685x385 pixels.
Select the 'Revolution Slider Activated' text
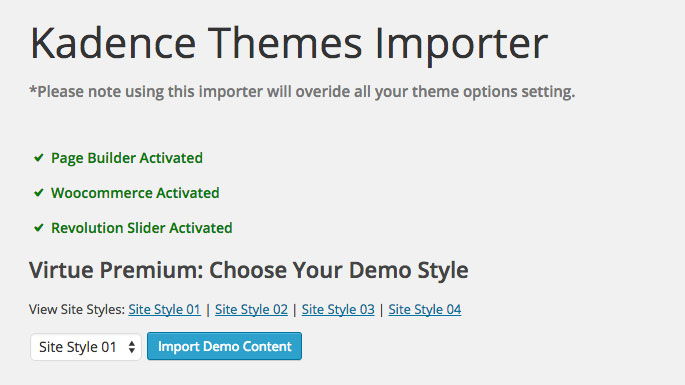pyautogui.click(x=142, y=228)
